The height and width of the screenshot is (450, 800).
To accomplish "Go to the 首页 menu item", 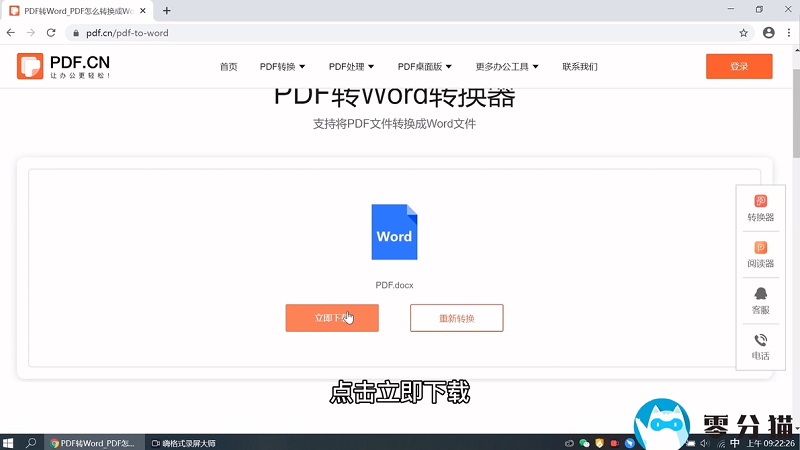I will click(228, 67).
